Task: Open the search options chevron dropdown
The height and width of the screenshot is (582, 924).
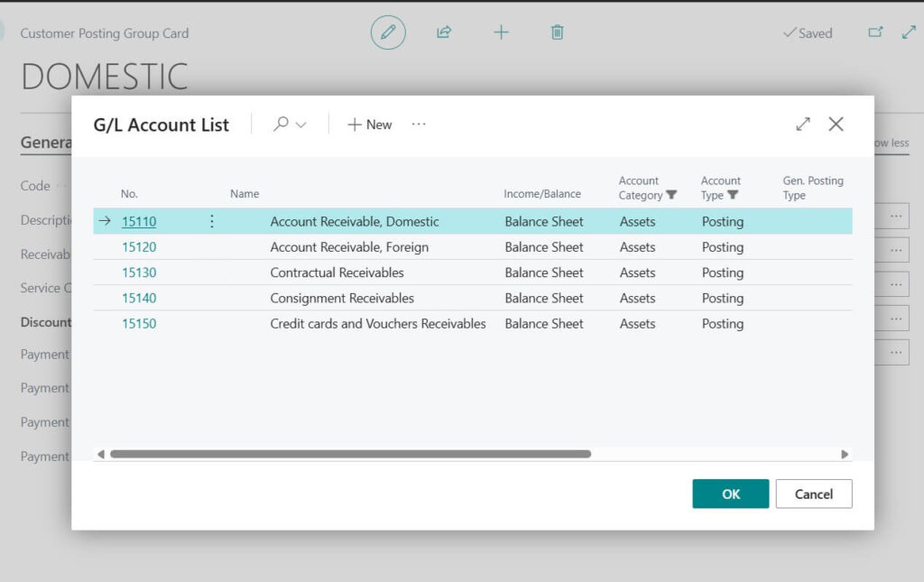Action: point(301,125)
